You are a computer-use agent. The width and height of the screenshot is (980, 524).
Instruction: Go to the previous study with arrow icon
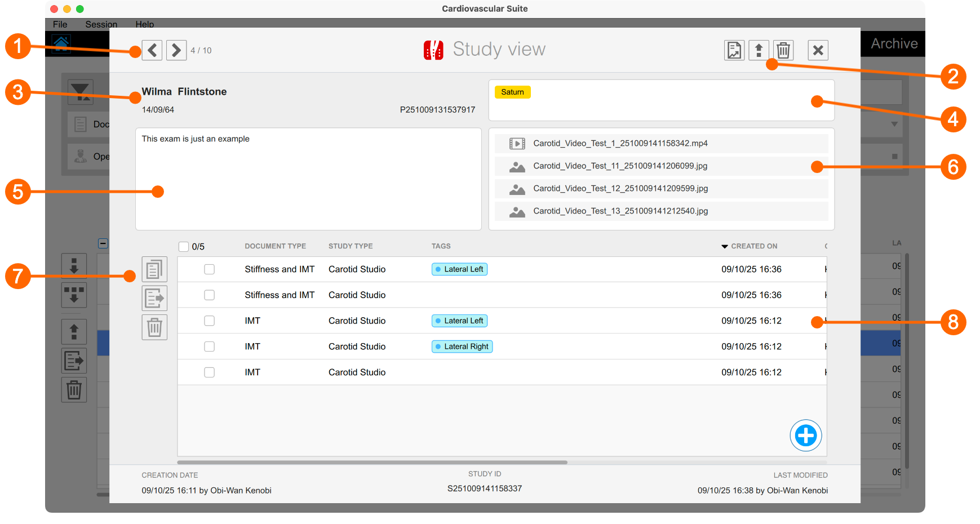pyautogui.click(x=152, y=50)
